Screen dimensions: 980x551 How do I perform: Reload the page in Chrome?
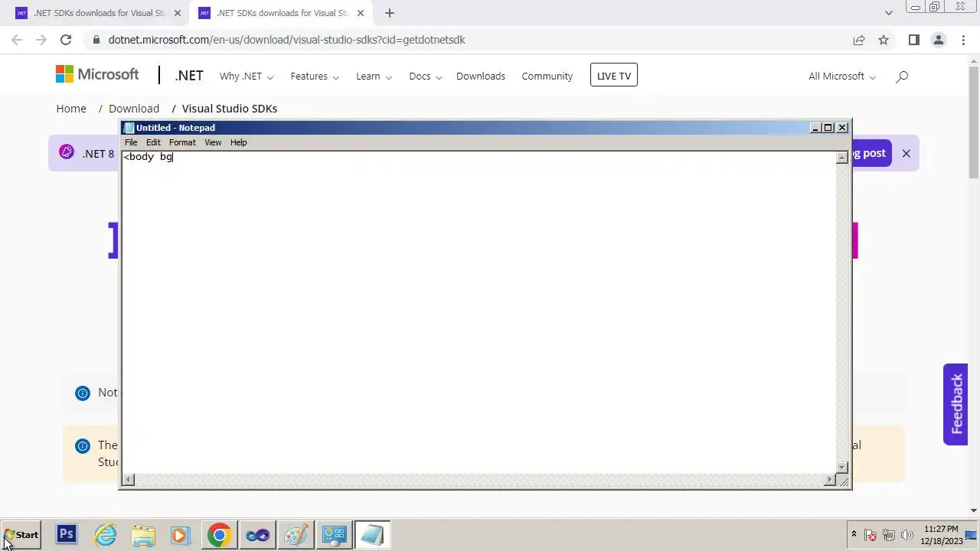pos(66,40)
